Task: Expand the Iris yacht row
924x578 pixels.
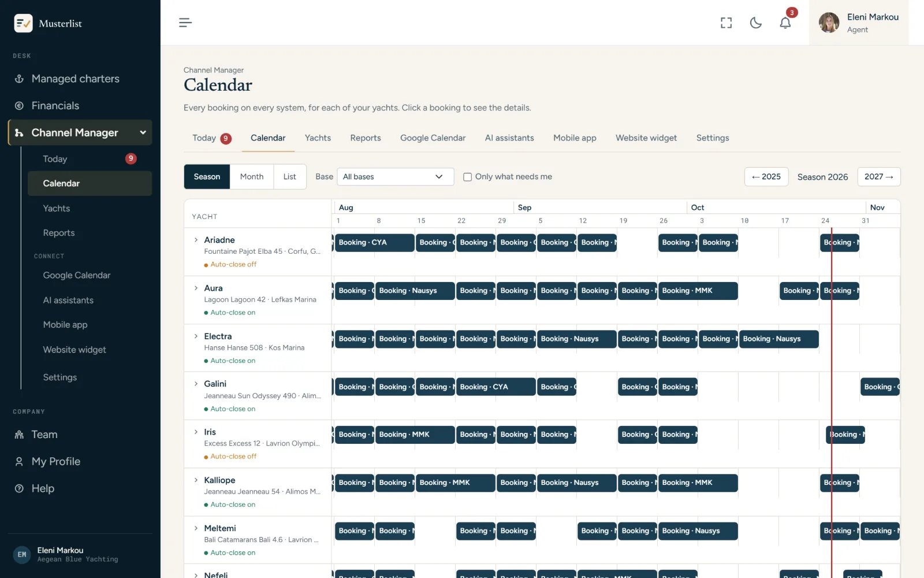Action: (196, 432)
